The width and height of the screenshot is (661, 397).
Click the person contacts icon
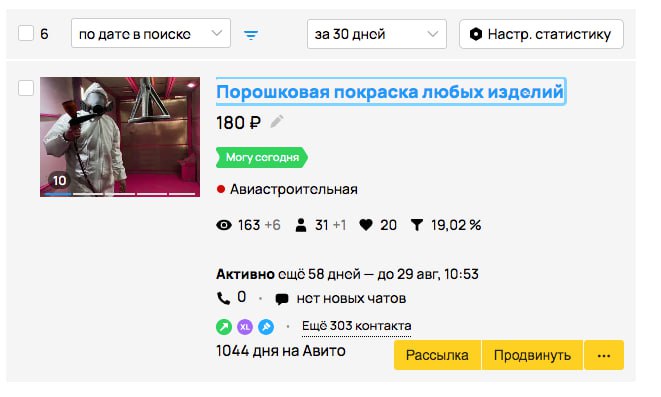(x=301, y=225)
